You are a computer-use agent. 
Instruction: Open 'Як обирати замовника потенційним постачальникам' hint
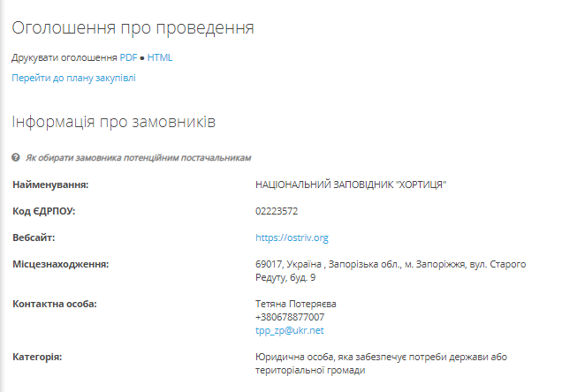pyautogui.click(x=139, y=158)
